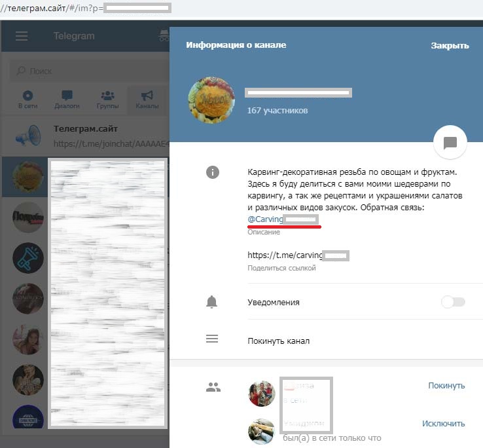This screenshot has height=448, width=483.
Task: Switch to the Диалоги tab
Action: click(67, 100)
